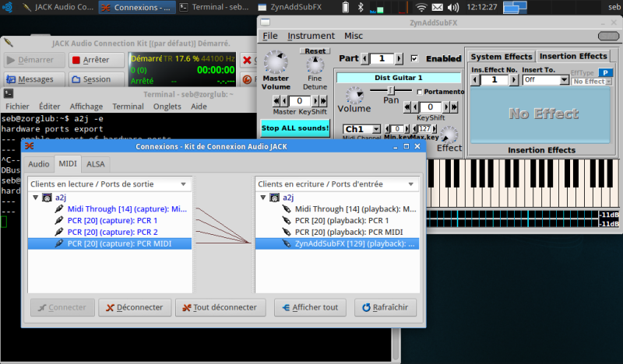Open File menu in ZynAddSubFX

click(270, 36)
